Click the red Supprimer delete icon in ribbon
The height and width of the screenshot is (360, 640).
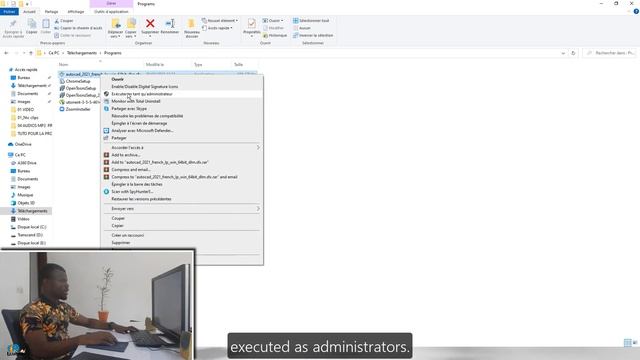point(150,24)
